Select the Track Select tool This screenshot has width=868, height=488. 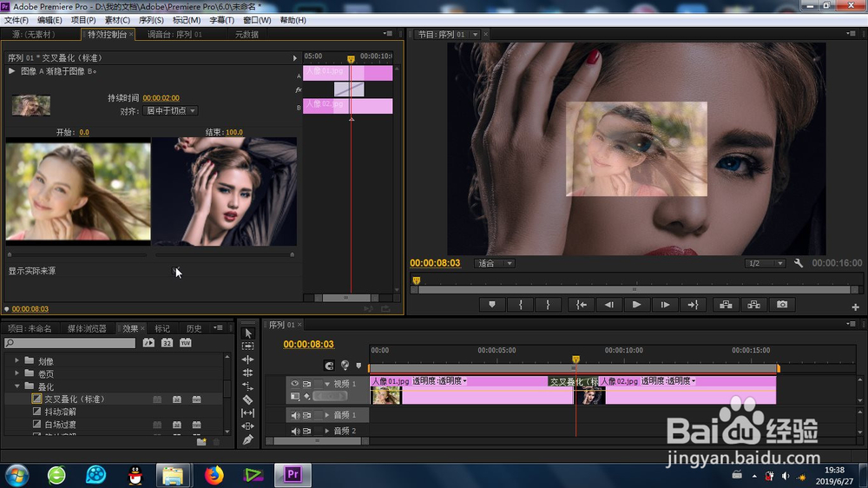coord(248,346)
